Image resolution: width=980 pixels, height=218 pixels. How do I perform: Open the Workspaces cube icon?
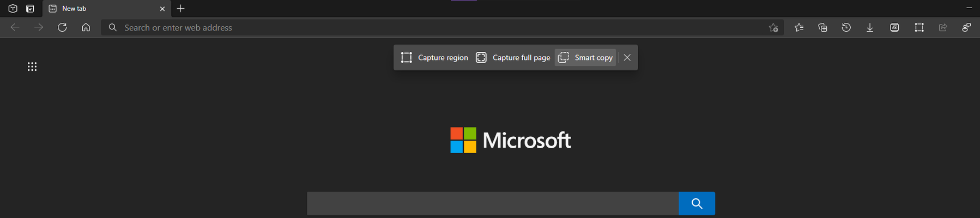click(13, 8)
